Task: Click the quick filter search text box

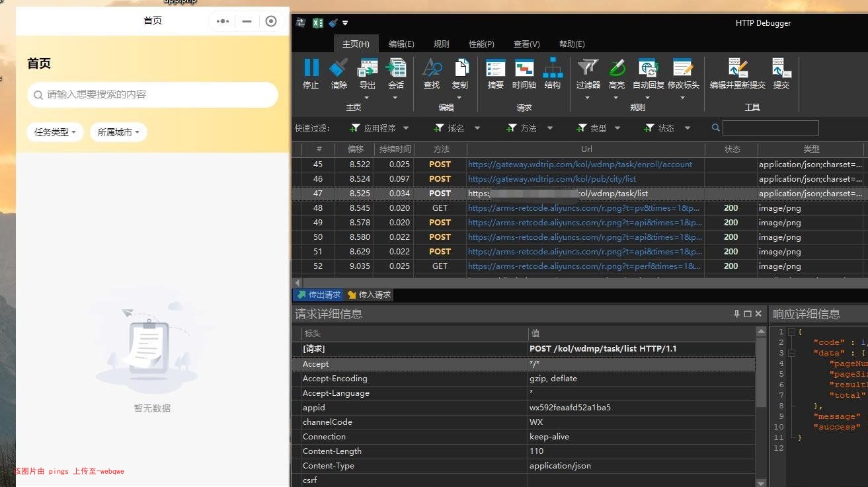Action: 771,128
